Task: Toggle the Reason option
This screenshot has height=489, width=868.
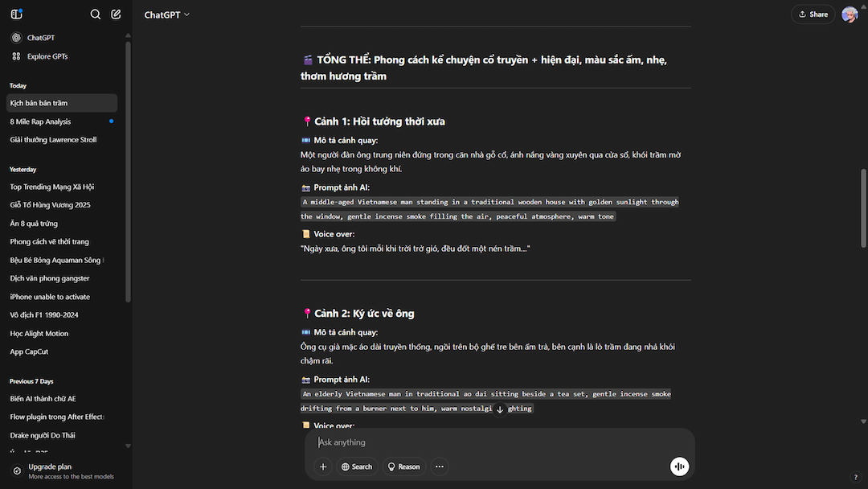Action: pos(403,466)
